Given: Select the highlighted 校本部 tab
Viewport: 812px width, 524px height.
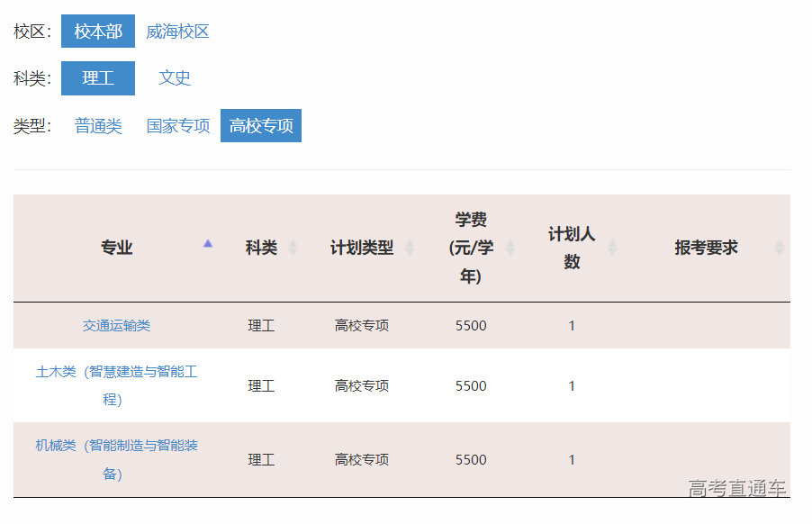Looking at the screenshot, I should coord(97,31).
